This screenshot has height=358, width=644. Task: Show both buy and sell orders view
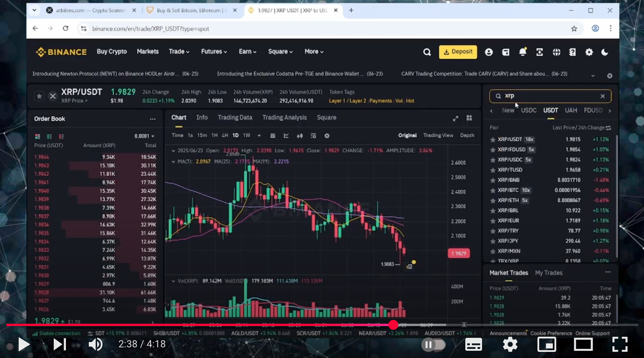tap(37, 136)
